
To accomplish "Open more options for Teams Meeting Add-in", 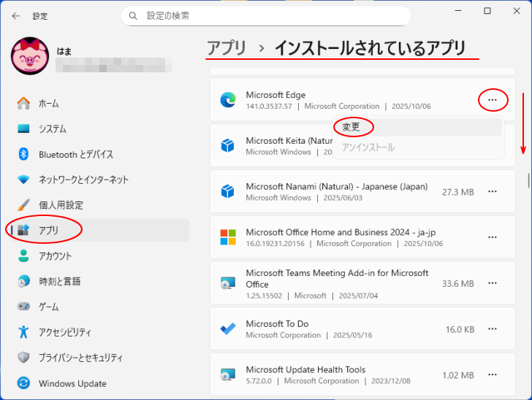I will click(x=493, y=283).
